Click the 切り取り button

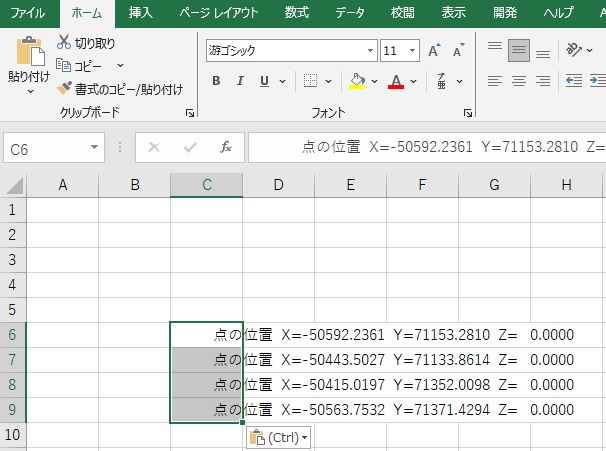86,43
